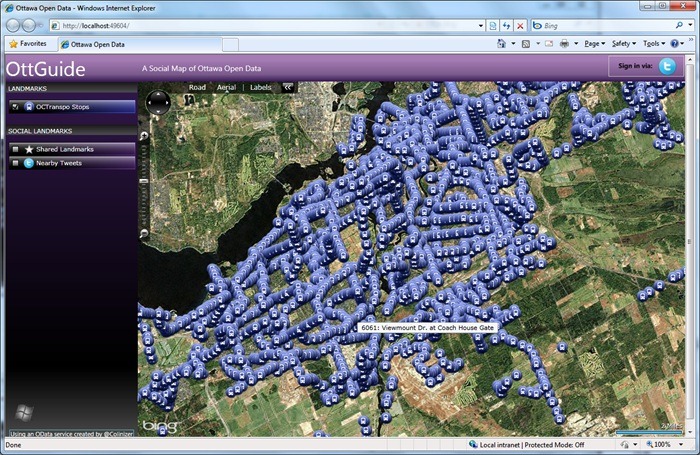Viewport: 700px width, 455px height.
Task: Click the Shared Landmarks layer label
Action: pos(65,150)
